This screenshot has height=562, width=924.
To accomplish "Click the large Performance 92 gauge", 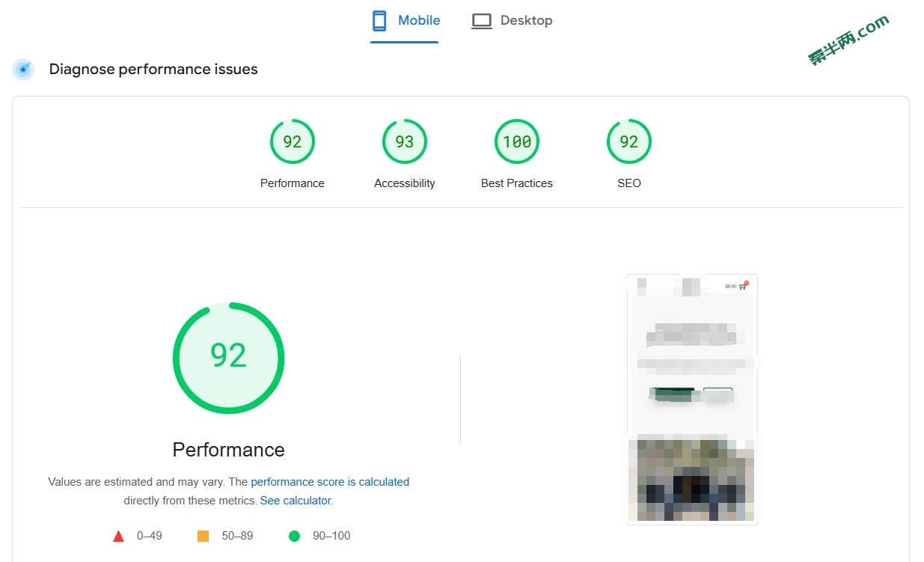I will pyautogui.click(x=228, y=358).
